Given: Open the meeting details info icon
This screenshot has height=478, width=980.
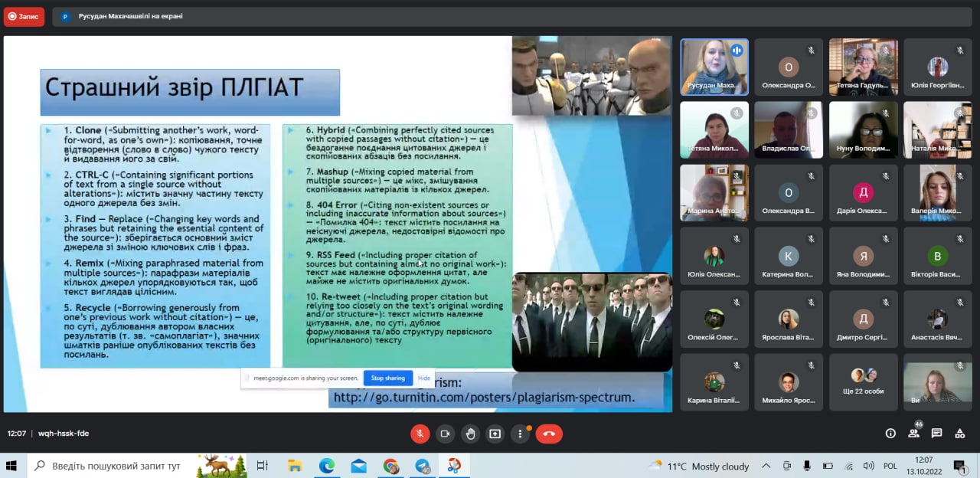Looking at the screenshot, I should [x=890, y=434].
